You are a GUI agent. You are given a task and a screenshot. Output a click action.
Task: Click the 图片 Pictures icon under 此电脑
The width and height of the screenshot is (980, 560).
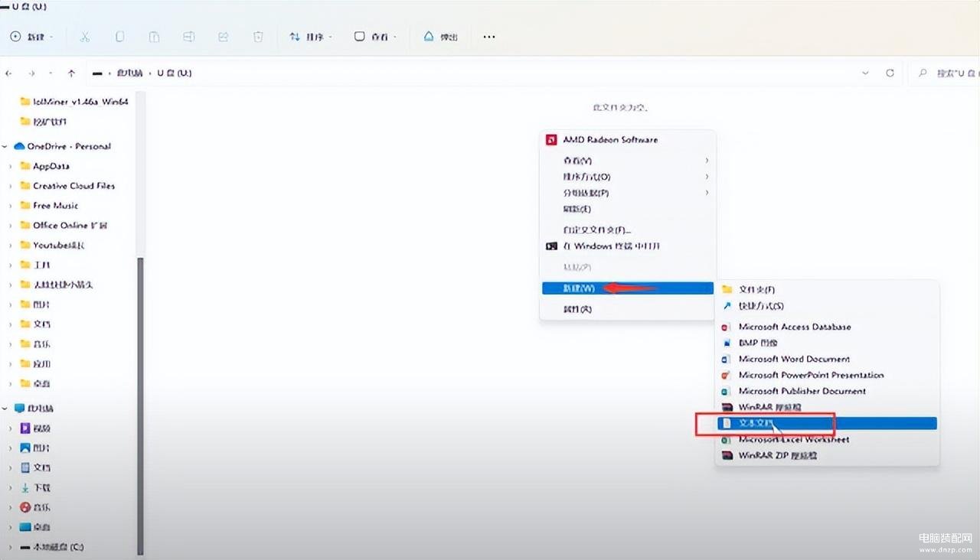click(x=25, y=448)
